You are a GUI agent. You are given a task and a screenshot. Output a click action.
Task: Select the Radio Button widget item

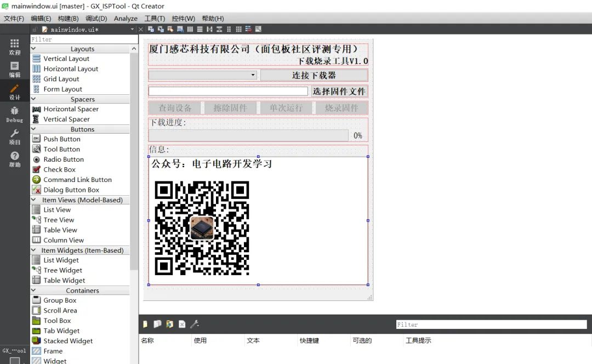pyautogui.click(x=64, y=160)
